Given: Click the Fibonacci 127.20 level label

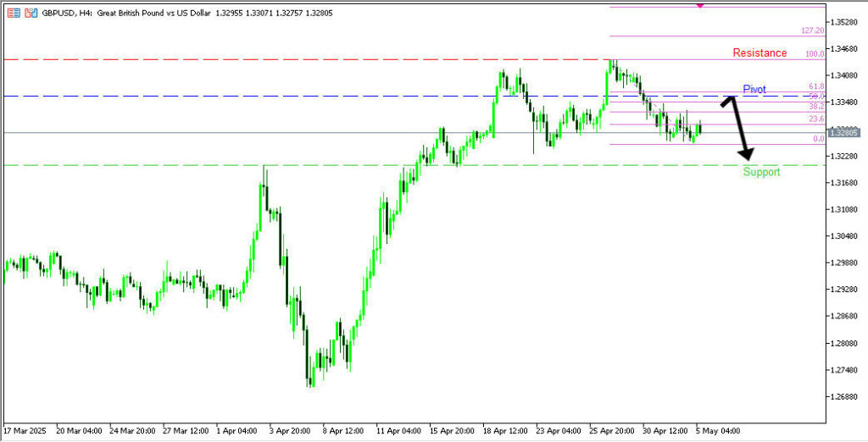Looking at the screenshot, I should click(811, 30).
